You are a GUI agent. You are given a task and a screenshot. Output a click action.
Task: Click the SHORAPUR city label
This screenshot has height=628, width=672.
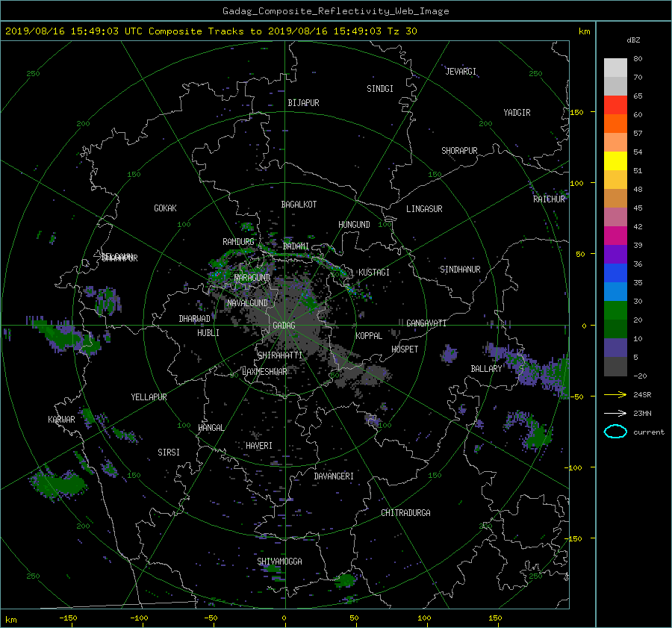tap(459, 151)
